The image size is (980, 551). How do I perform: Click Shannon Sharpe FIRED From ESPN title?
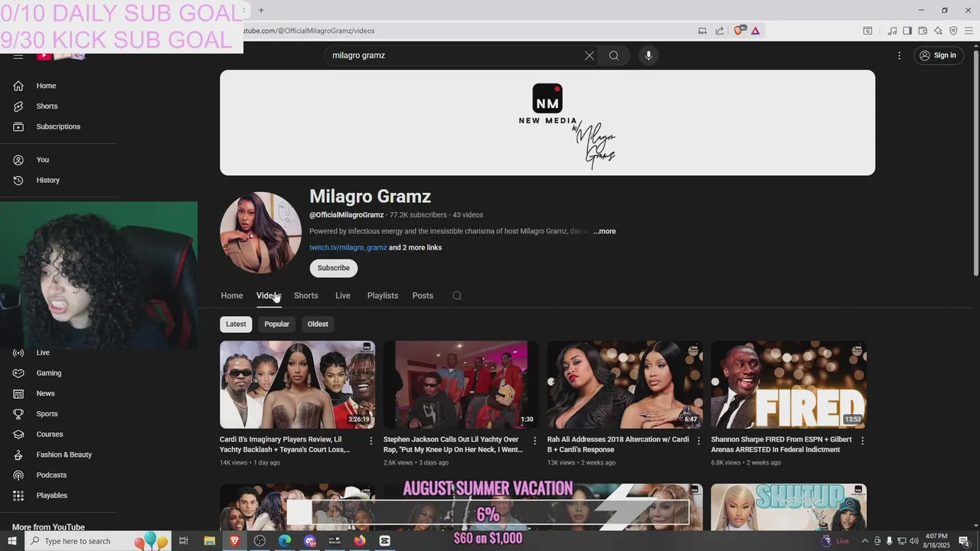[781, 445]
